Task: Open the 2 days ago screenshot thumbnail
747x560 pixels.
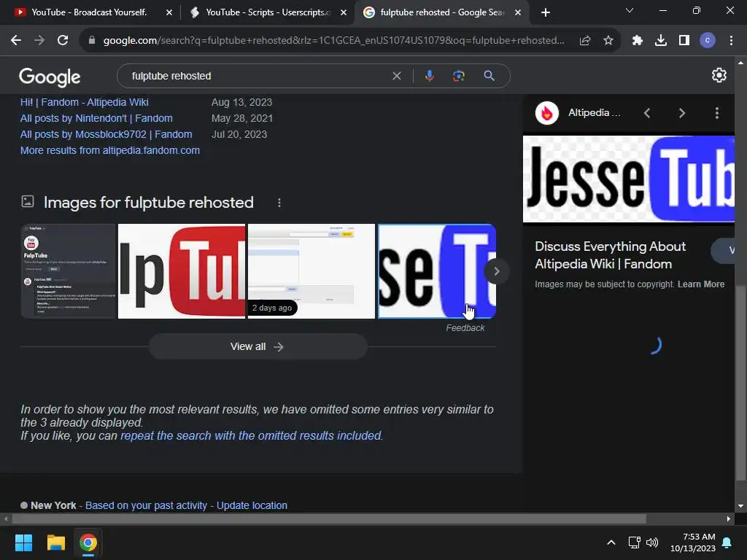Action: [x=311, y=271]
